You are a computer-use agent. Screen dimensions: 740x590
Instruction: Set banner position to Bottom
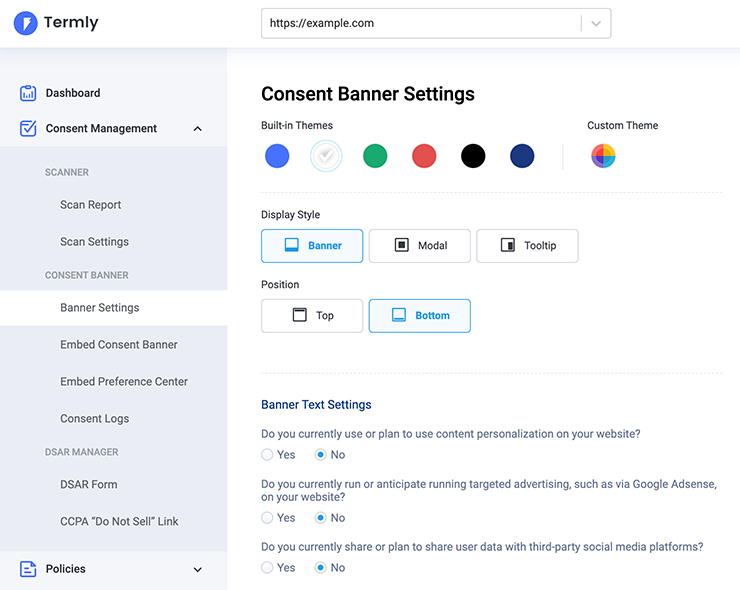click(420, 316)
